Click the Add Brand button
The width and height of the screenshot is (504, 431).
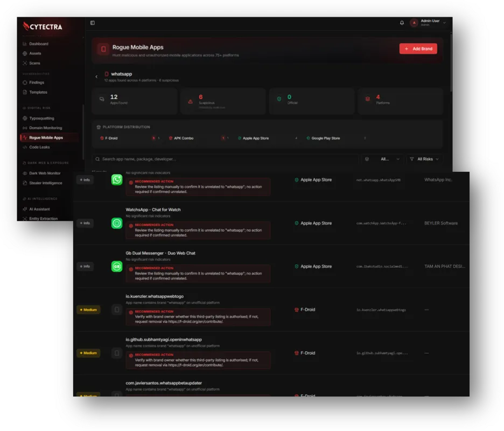[418, 48]
